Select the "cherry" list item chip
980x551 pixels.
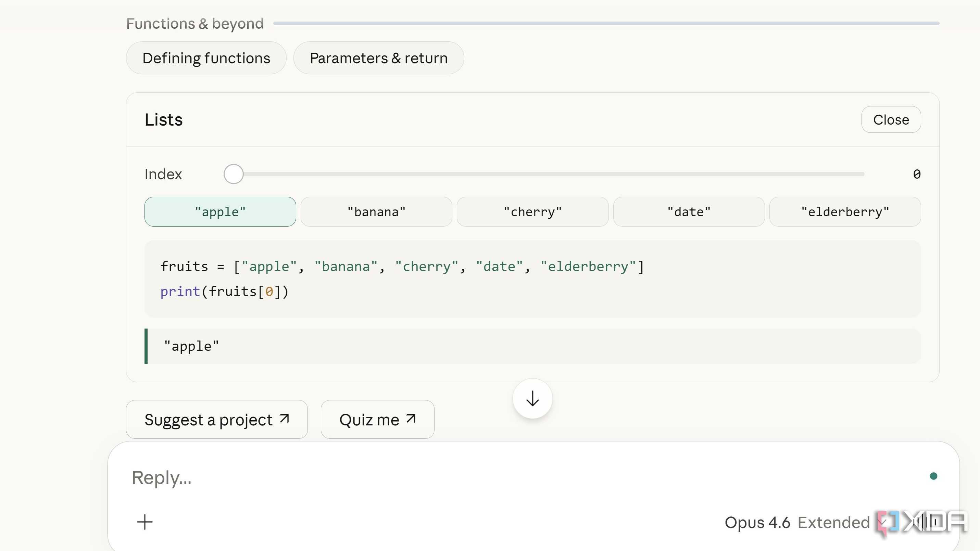[532, 212]
